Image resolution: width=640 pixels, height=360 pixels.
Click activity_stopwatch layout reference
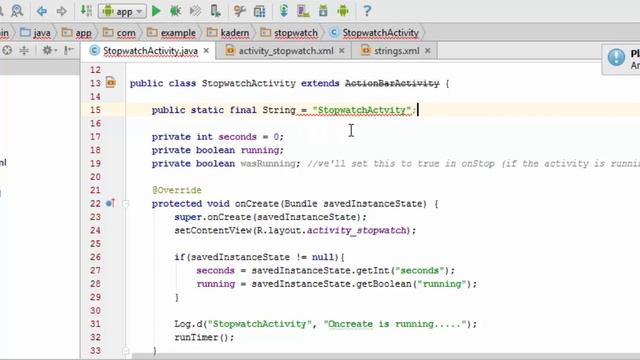[x=356, y=231]
